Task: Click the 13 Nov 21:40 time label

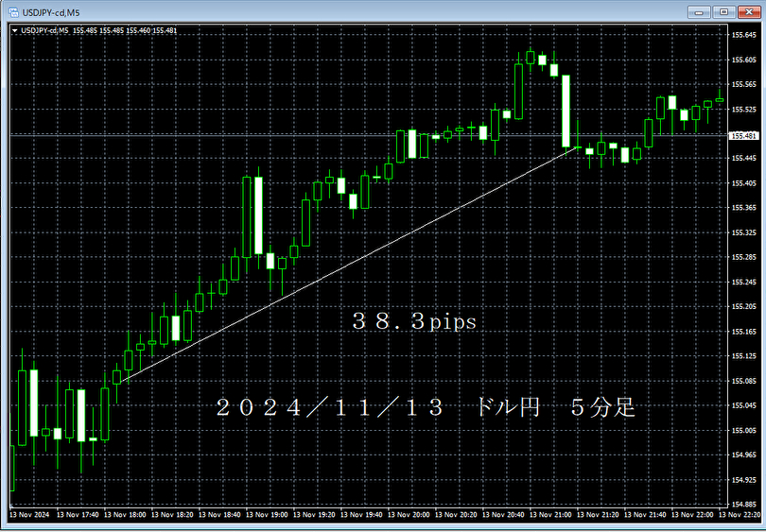Action: coord(645,515)
